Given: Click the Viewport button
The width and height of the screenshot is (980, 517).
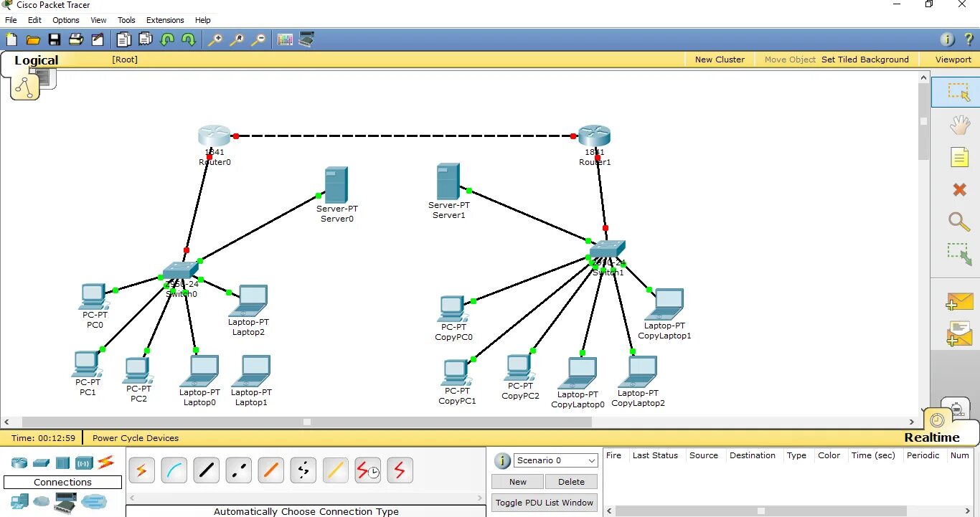Looking at the screenshot, I should tap(953, 60).
